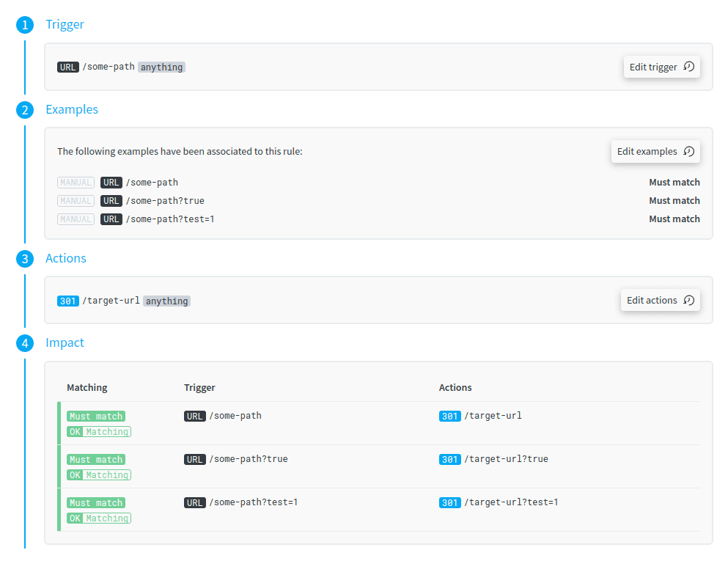Select the Impact step heading

coord(65,342)
